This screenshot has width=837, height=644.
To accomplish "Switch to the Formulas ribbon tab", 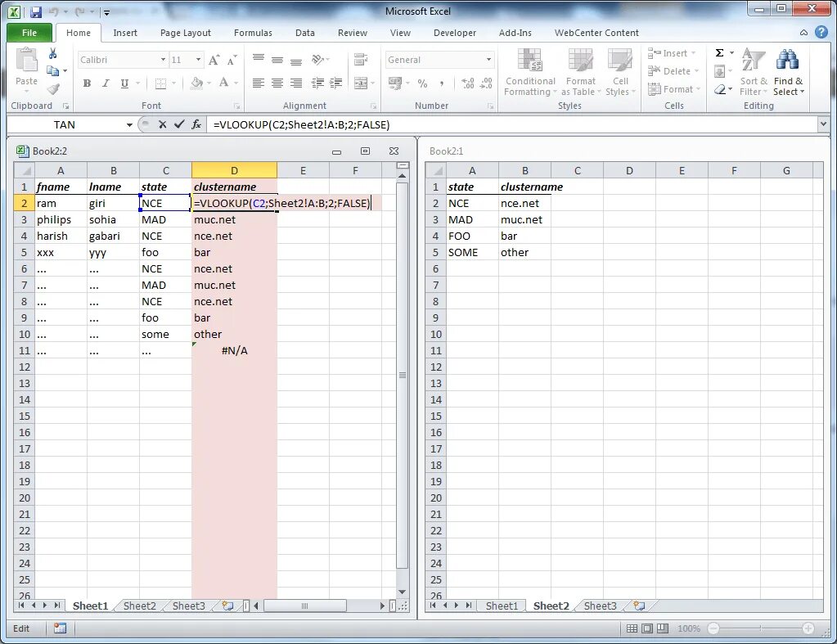I will point(253,33).
